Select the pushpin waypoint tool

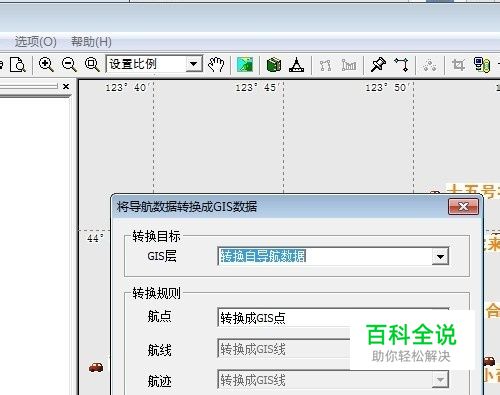378,64
